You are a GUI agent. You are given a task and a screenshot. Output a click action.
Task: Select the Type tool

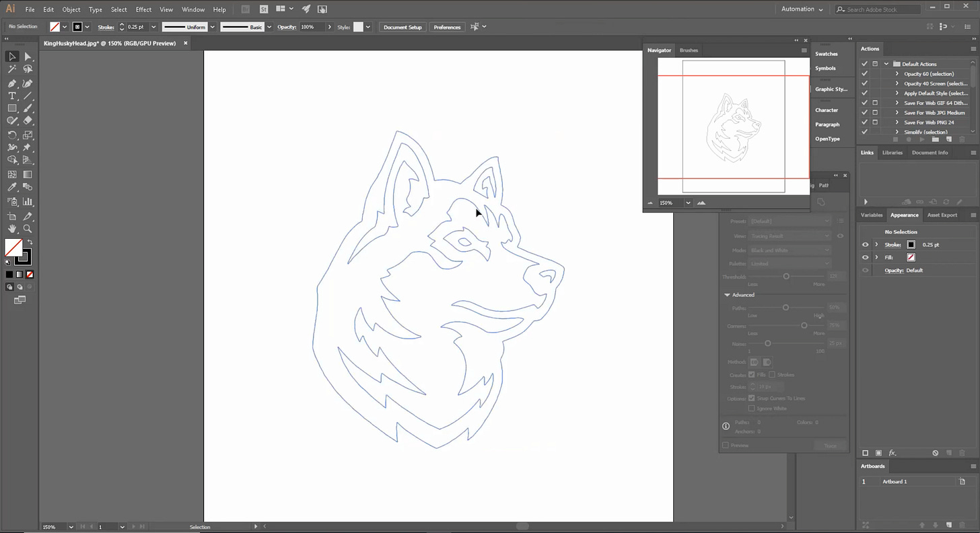click(12, 96)
